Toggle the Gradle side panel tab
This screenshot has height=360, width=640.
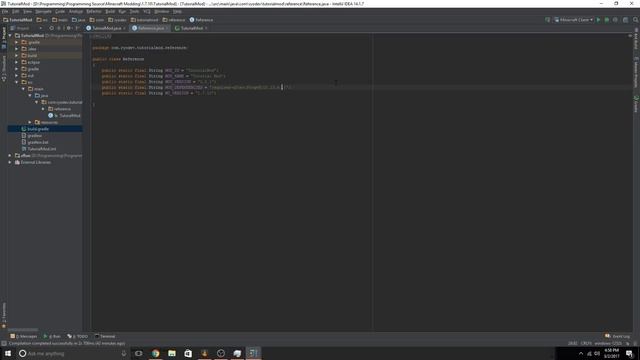(x=636, y=104)
